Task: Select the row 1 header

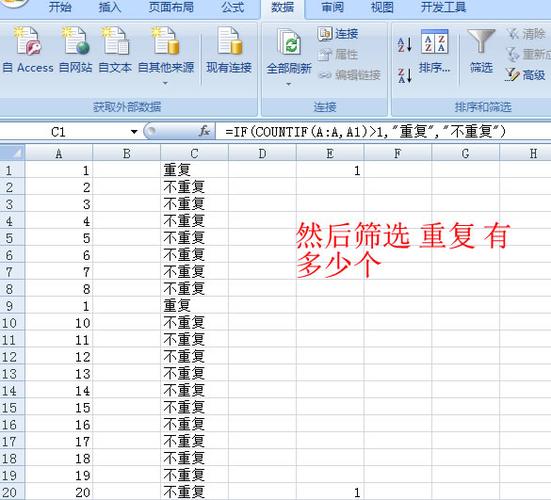Action: point(12,170)
